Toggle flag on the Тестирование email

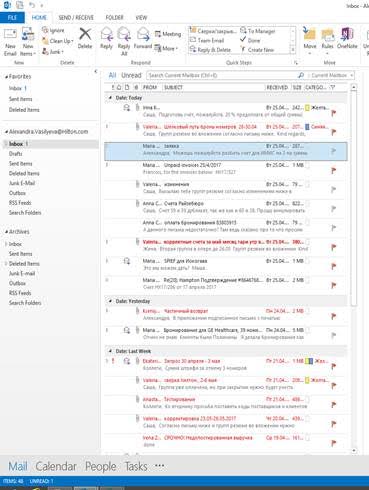pyautogui.click(x=333, y=405)
